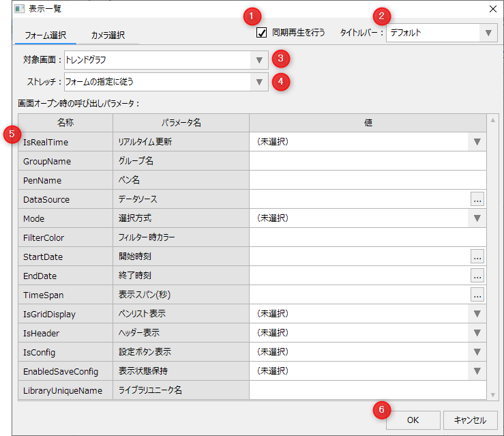Viewport: 504px width, 436px height.
Task: Select the LibraryUniqueName name cell
Action: 65,390
